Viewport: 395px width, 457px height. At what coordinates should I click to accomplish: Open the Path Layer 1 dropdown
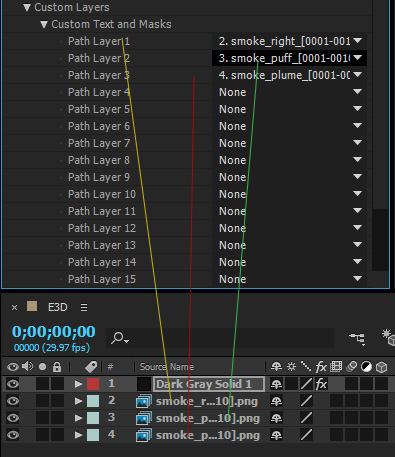290,41
